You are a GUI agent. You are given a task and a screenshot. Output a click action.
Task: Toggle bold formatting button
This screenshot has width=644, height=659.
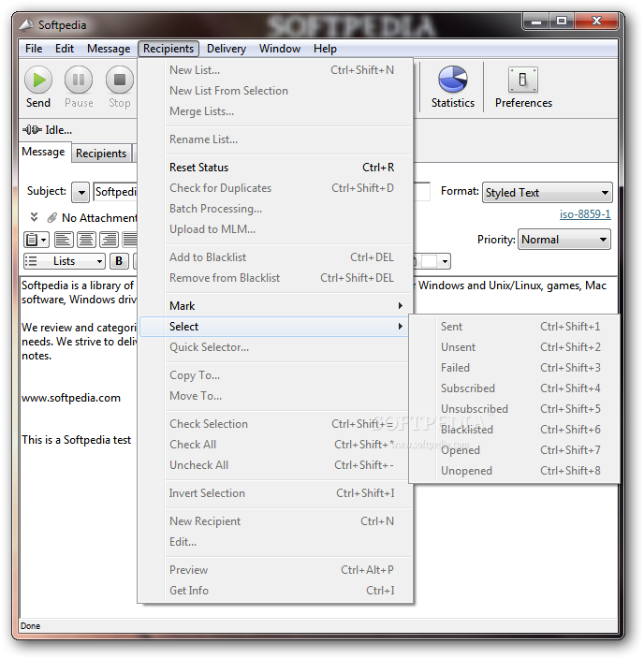pyautogui.click(x=119, y=261)
